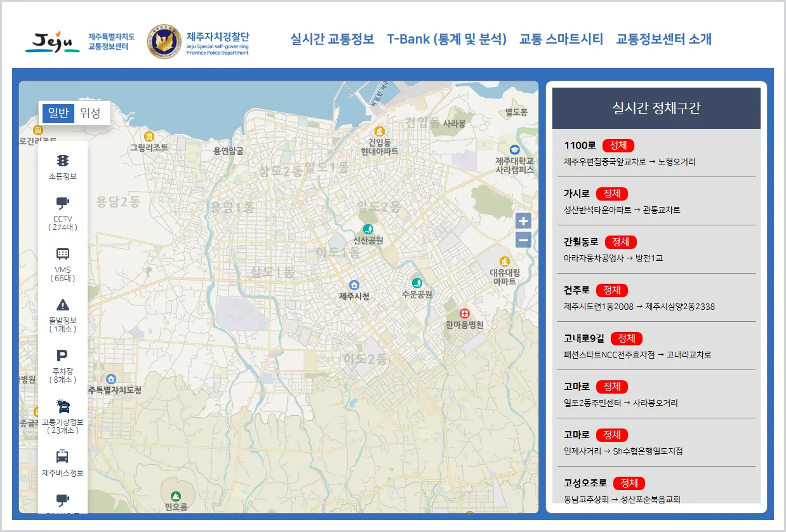Screen dimensions: 786x532
Task: Switch map to 일반 (standard) view
Action: [x=58, y=114]
